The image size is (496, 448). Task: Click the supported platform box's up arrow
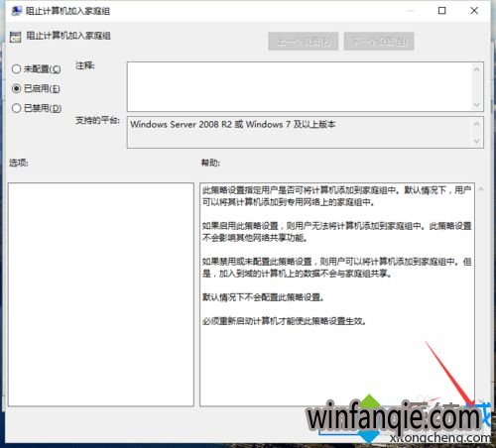pyautogui.click(x=476, y=124)
